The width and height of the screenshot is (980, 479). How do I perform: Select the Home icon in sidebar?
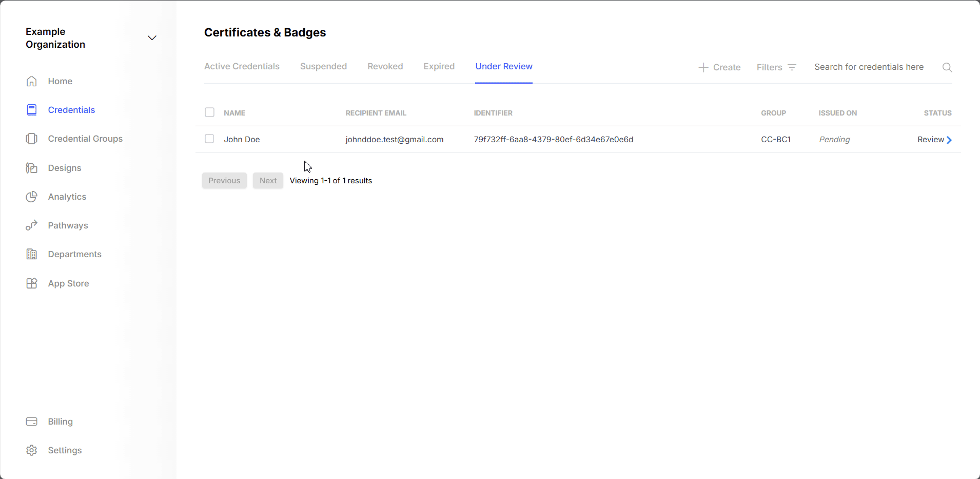coord(31,81)
